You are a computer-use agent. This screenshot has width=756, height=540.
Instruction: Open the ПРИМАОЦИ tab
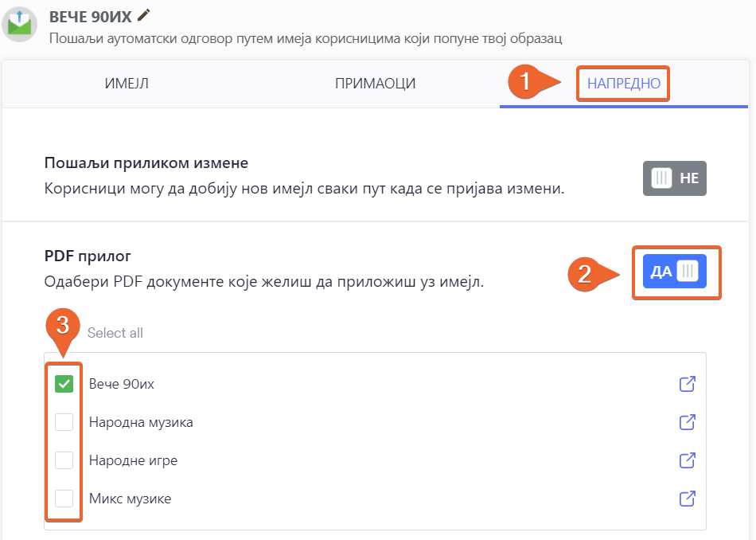(x=375, y=84)
